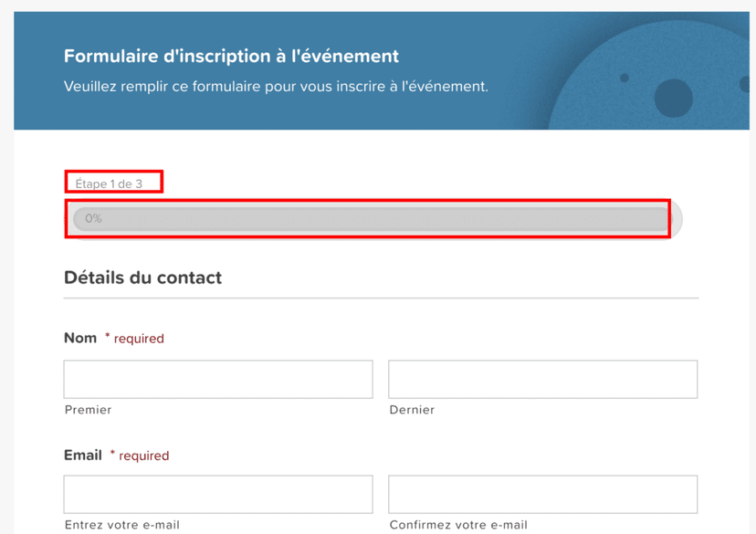
Task: Click the required marker beside Nom
Action: coord(134,339)
